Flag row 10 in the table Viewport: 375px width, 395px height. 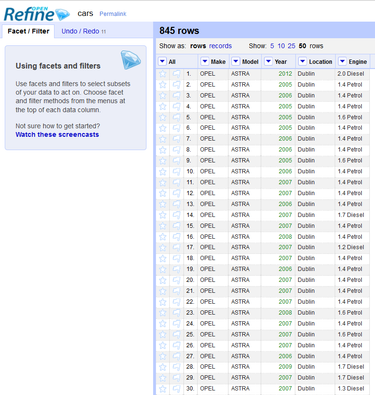[x=176, y=171]
